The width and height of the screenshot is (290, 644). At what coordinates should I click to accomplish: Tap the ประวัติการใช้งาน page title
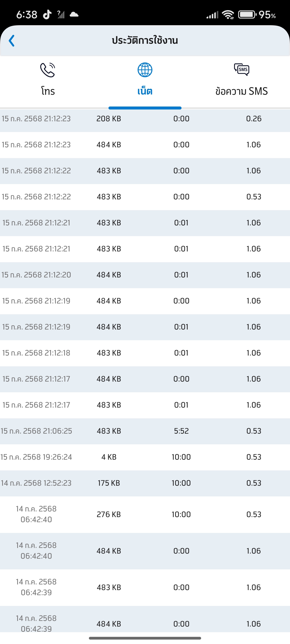click(145, 41)
